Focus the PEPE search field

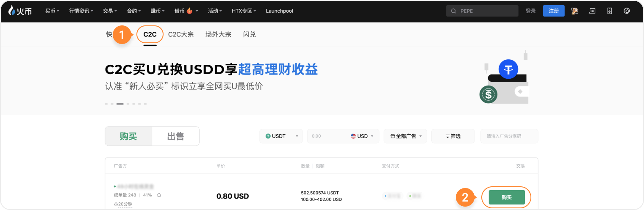pos(482,11)
